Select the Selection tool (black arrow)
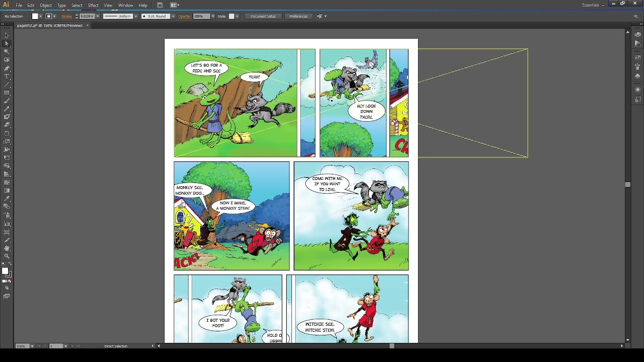Screen dimensions: 644x362 [x=7, y=35]
